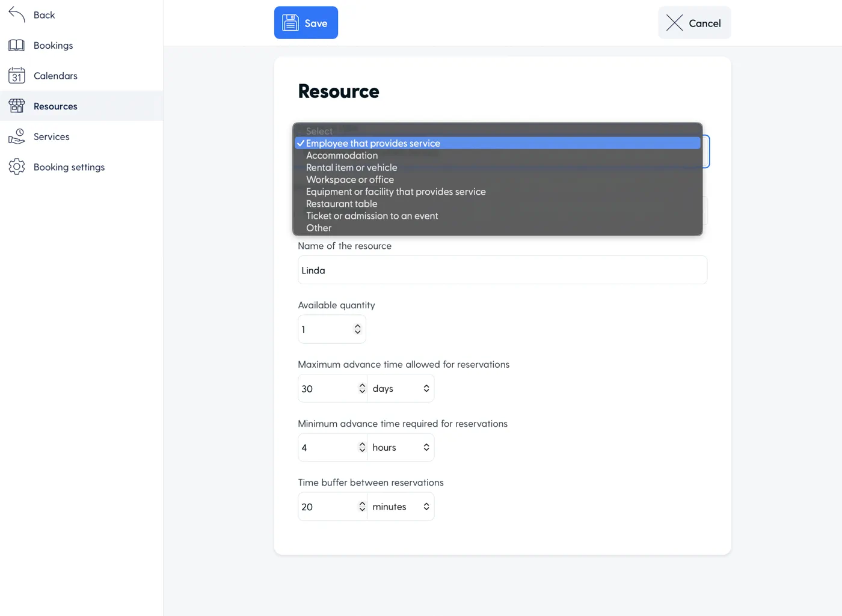
Task: Open the hours unit dropdown
Action: click(x=401, y=447)
